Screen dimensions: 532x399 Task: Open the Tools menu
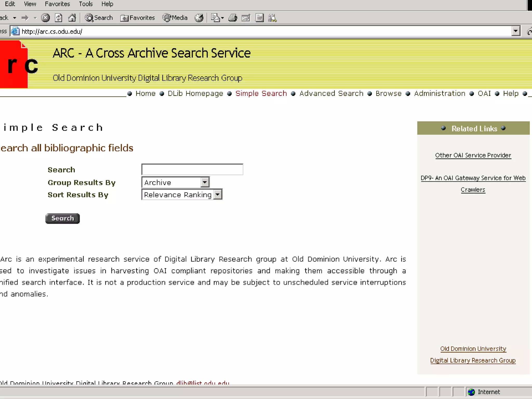click(86, 4)
